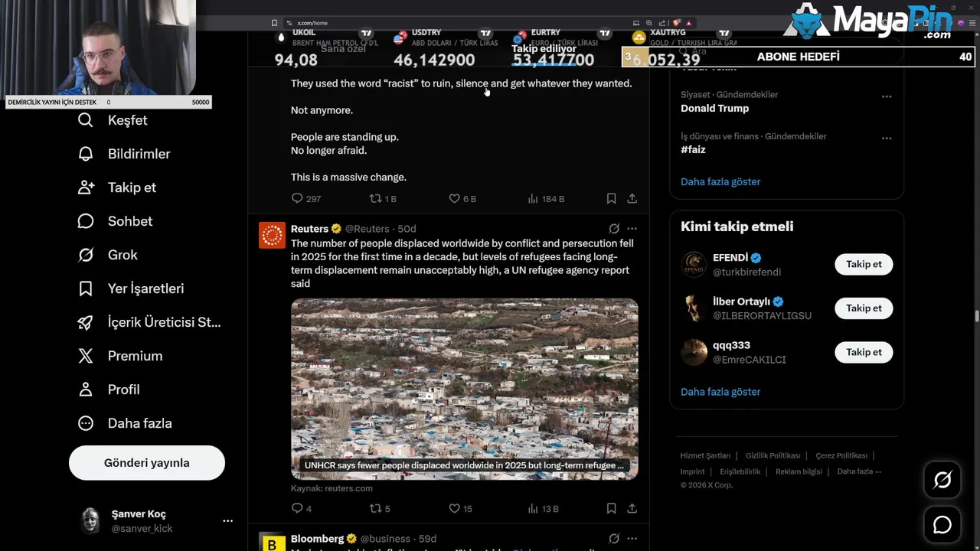Image resolution: width=980 pixels, height=551 pixels.
Task: Open the Kaynak: reuters.com source link
Action: (x=332, y=488)
